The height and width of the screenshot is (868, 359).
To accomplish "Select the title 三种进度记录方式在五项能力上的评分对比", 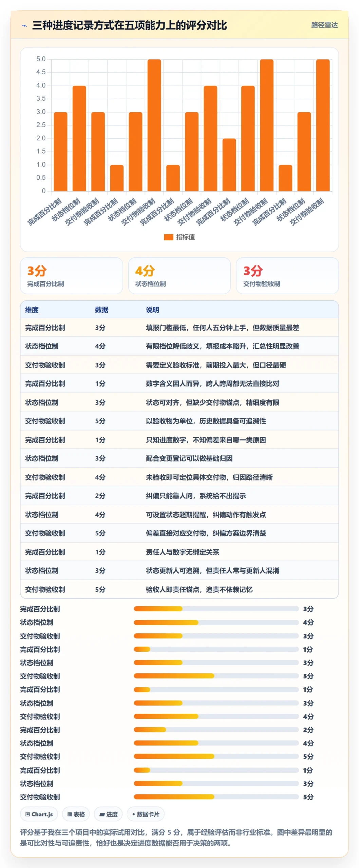I will (129, 25).
